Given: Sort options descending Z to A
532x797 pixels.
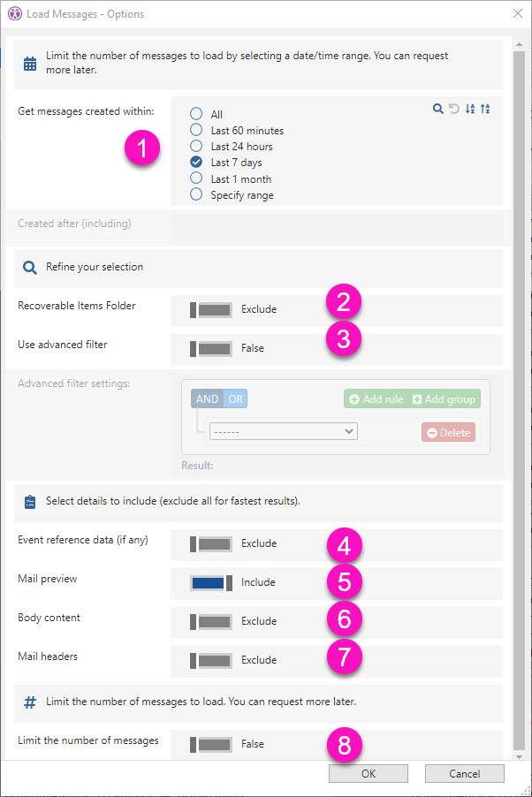Looking at the screenshot, I should [x=485, y=109].
